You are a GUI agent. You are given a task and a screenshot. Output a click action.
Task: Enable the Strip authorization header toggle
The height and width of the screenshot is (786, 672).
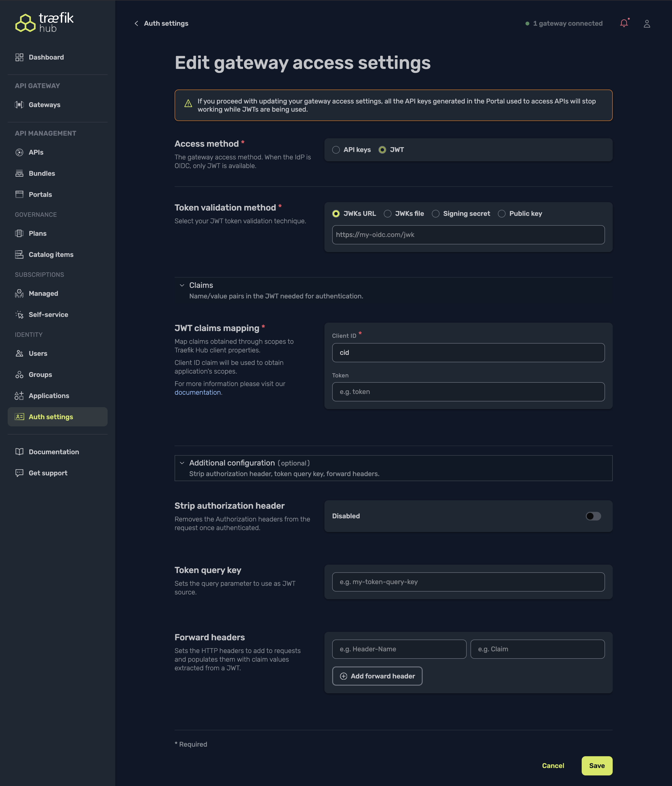593,516
